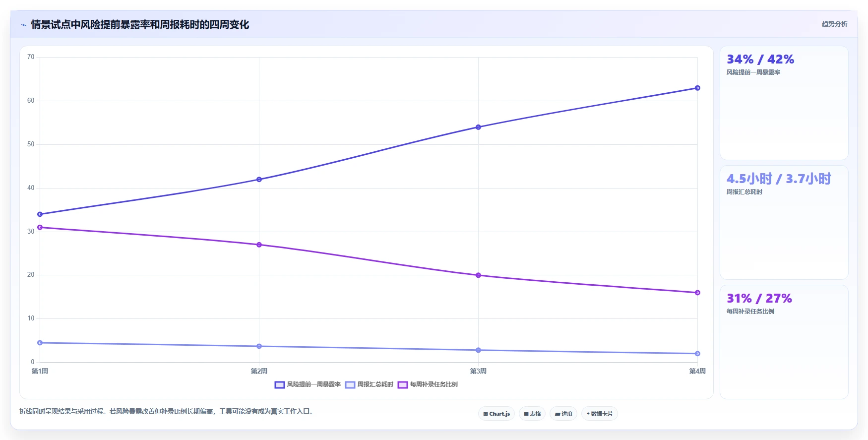
Task: Click the 每周补录任务比例 data point at 第4周
Action: coord(697,293)
